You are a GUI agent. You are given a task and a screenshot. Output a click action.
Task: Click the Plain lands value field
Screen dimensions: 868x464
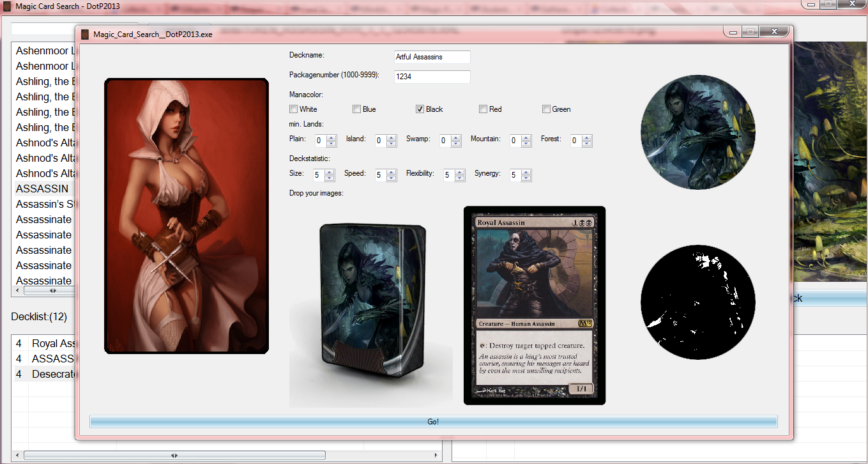320,141
